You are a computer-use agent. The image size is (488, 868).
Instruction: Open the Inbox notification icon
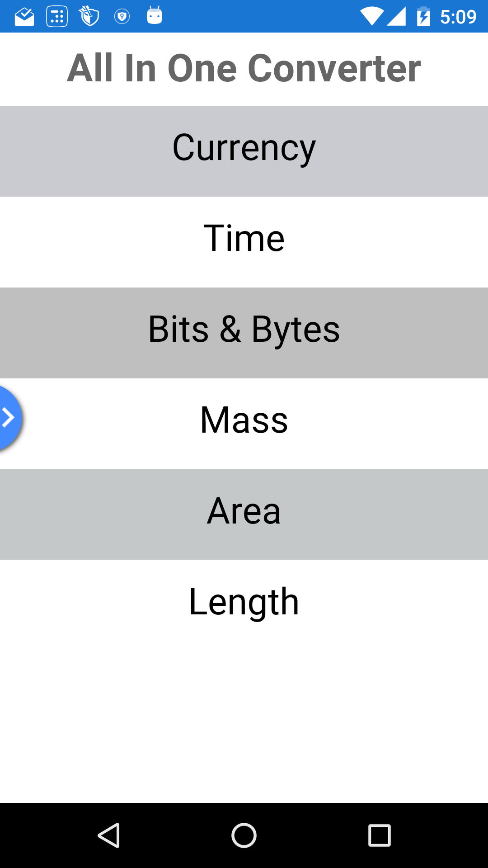tap(24, 16)
